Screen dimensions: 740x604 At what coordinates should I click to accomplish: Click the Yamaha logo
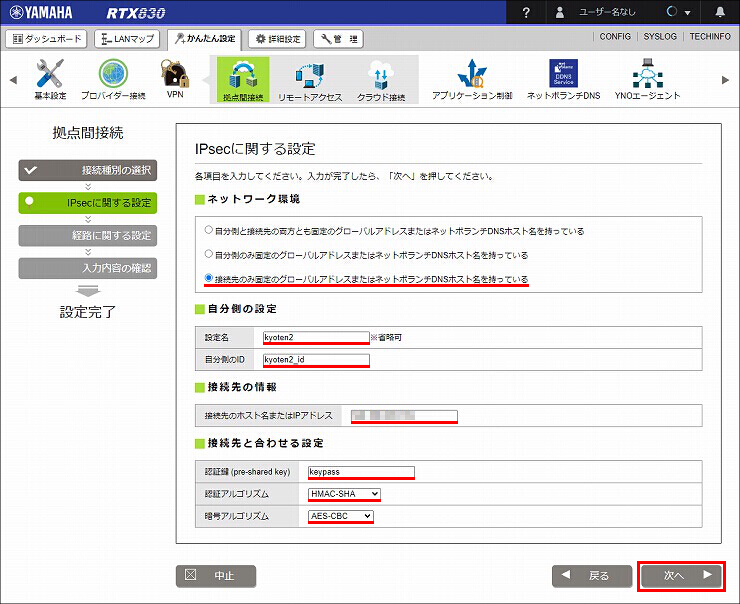[41, 12]
